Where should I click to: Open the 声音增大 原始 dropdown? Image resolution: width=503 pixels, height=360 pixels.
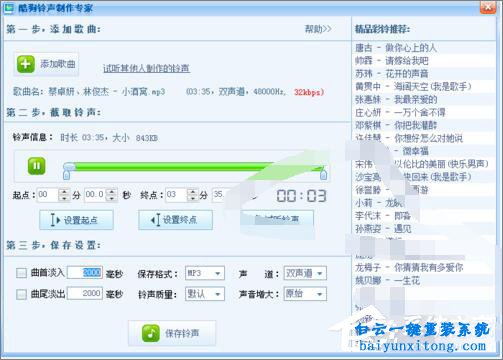305,294
